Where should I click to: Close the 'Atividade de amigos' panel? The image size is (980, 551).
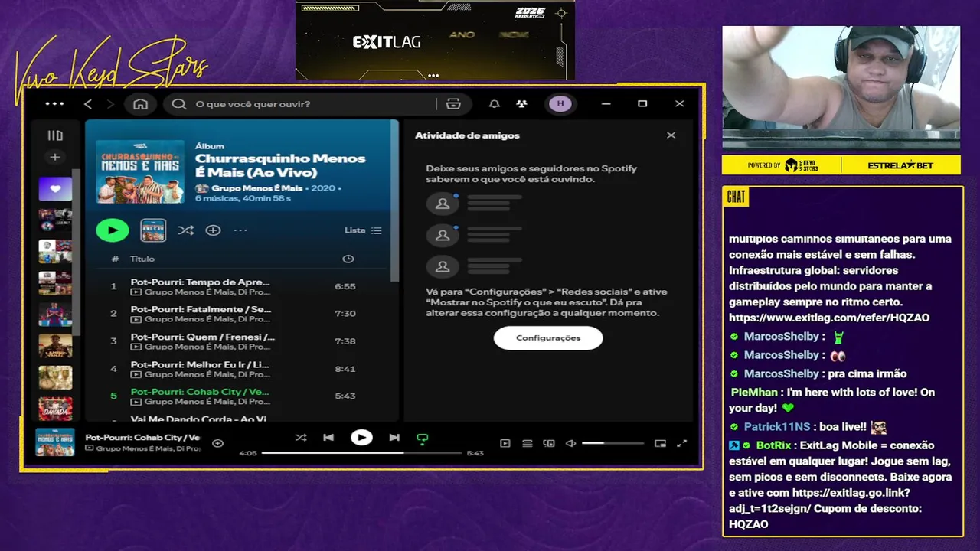point(671,135)
